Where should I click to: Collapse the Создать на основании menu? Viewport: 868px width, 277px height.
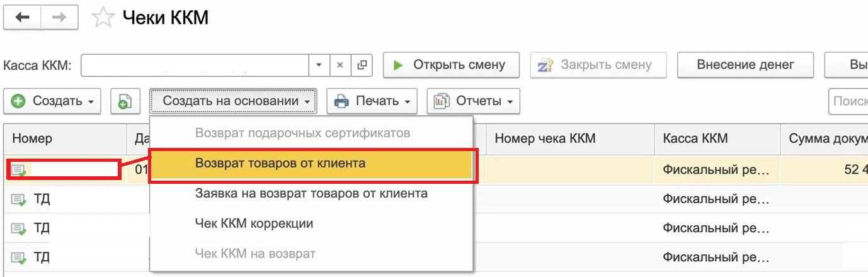coord(233,101)
